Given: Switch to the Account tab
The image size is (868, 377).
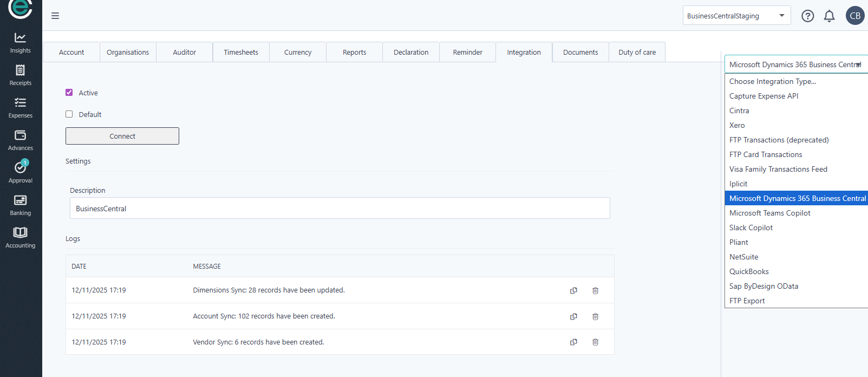Looking at the screenshot, I should click(x=71, y=52).
